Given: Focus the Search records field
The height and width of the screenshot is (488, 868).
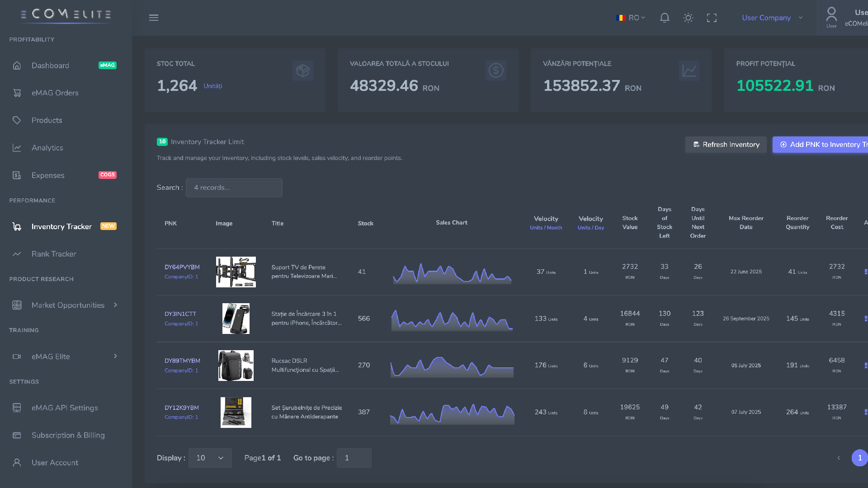Looking at the screenshot, I should point(234,188).
